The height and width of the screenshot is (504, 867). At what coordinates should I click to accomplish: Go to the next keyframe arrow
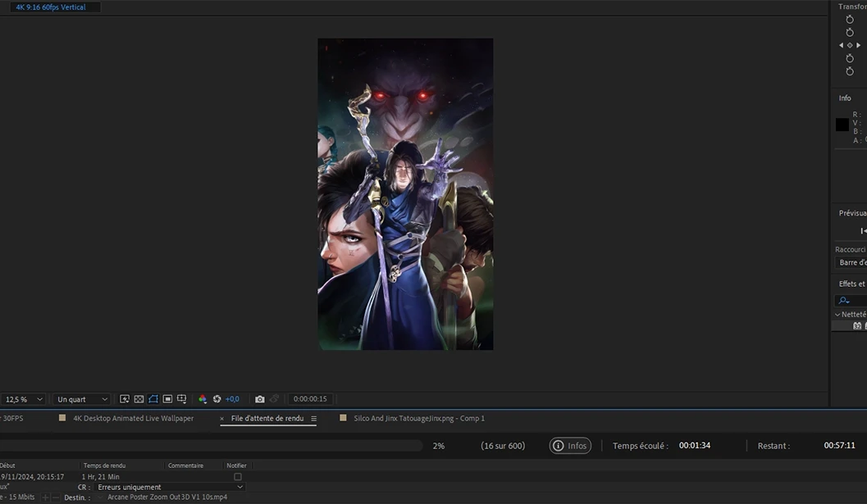point(858,45)
